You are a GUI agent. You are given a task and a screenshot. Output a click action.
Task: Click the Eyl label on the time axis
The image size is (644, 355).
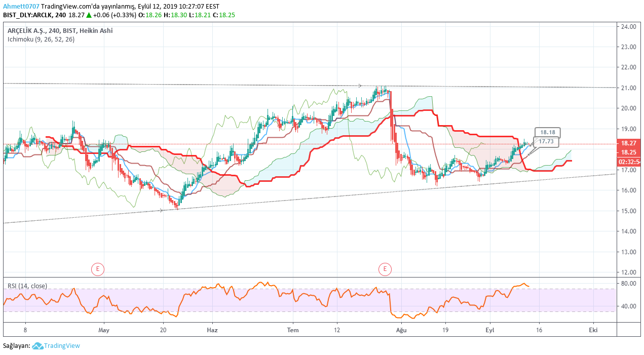(x=490, y=330)
